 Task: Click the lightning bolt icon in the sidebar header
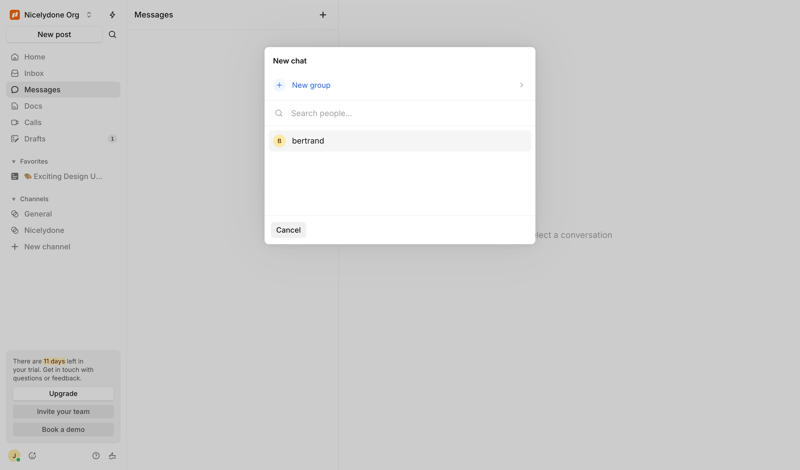(112, 15)
